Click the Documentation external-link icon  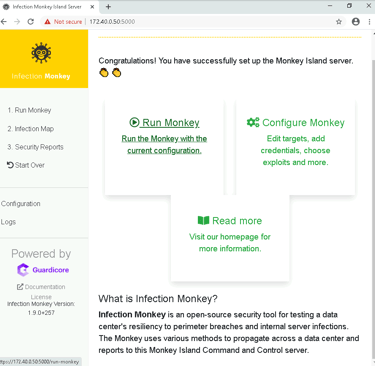(x=20, y=287)
